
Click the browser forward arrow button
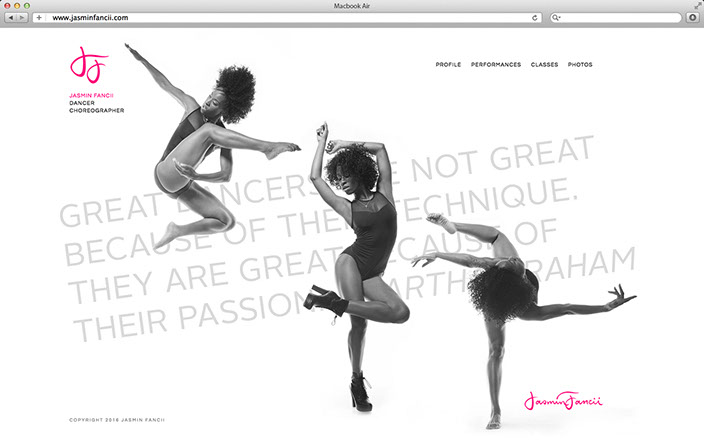point(22,18)
